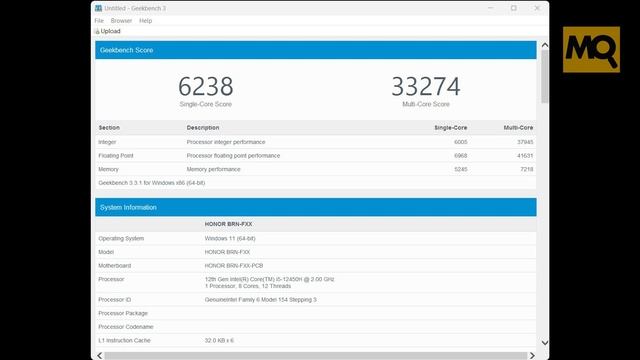Open the Help menu

click(145, 20)
